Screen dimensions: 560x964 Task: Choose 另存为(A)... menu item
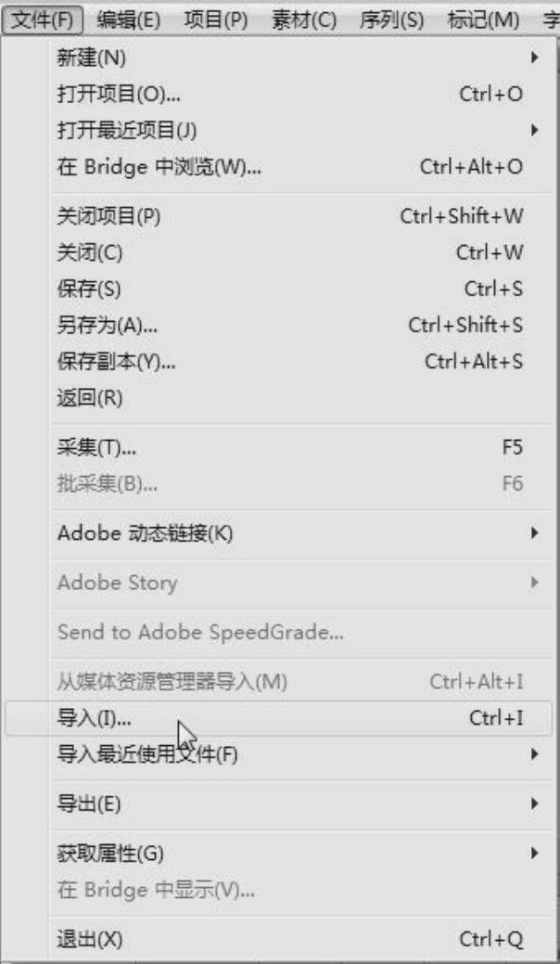click(107, 326)
